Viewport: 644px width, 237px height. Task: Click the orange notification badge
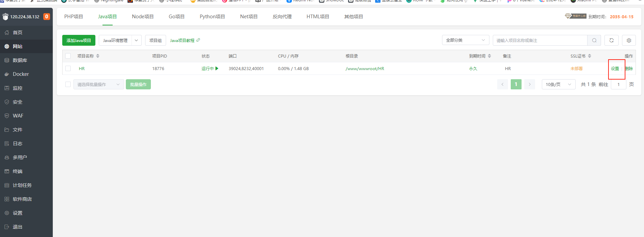[47, 17]
